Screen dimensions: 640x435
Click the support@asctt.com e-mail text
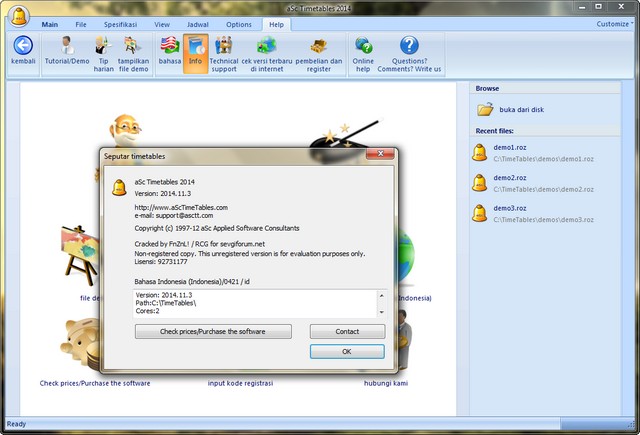click(184, 215)
